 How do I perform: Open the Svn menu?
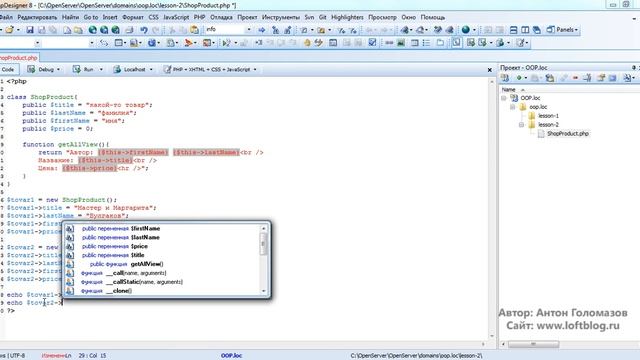pos(309,17)
